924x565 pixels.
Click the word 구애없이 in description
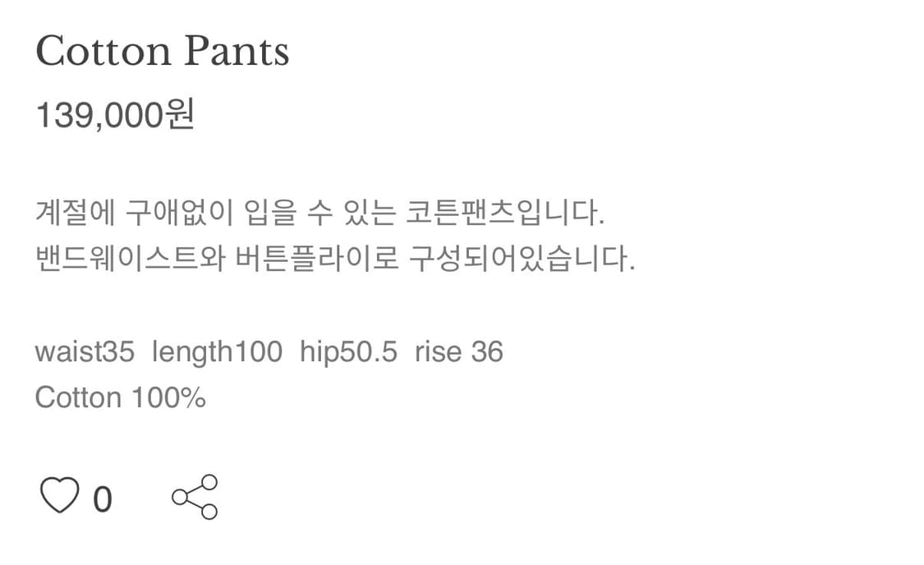coord(178,215)
